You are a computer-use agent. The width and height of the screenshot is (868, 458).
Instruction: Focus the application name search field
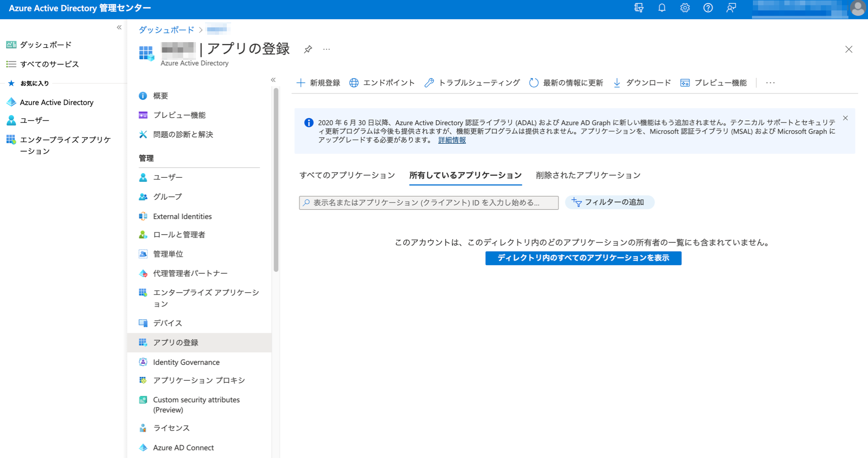(429, 202)
